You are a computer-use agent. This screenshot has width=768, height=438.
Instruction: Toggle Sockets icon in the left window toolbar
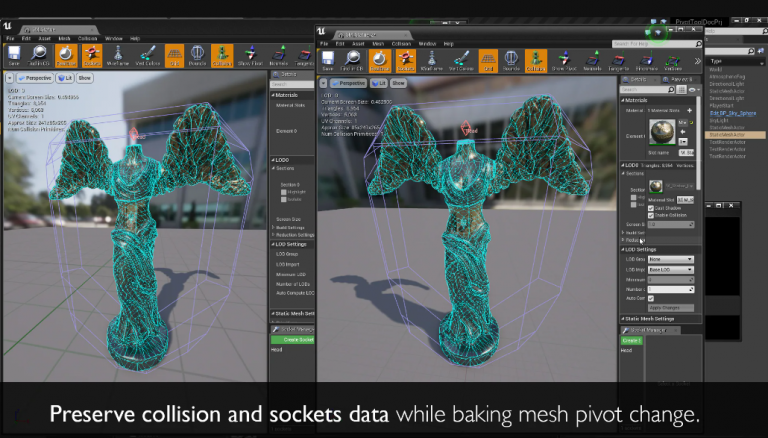92,55
